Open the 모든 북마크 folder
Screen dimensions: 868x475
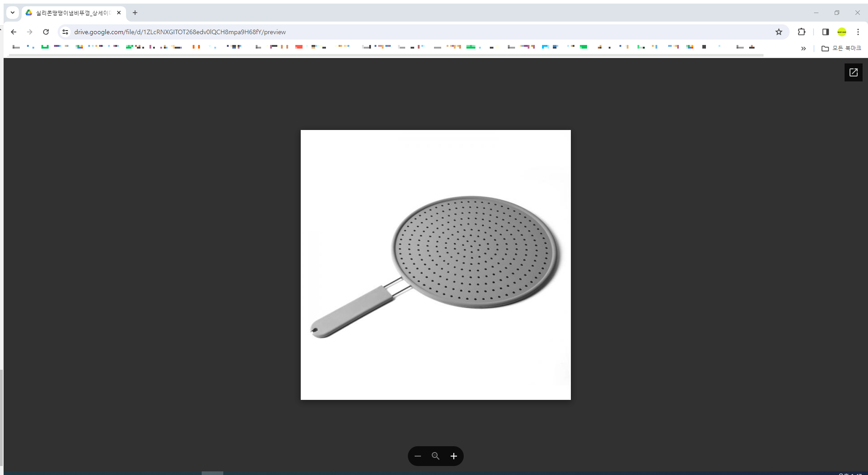coord(841,48)
